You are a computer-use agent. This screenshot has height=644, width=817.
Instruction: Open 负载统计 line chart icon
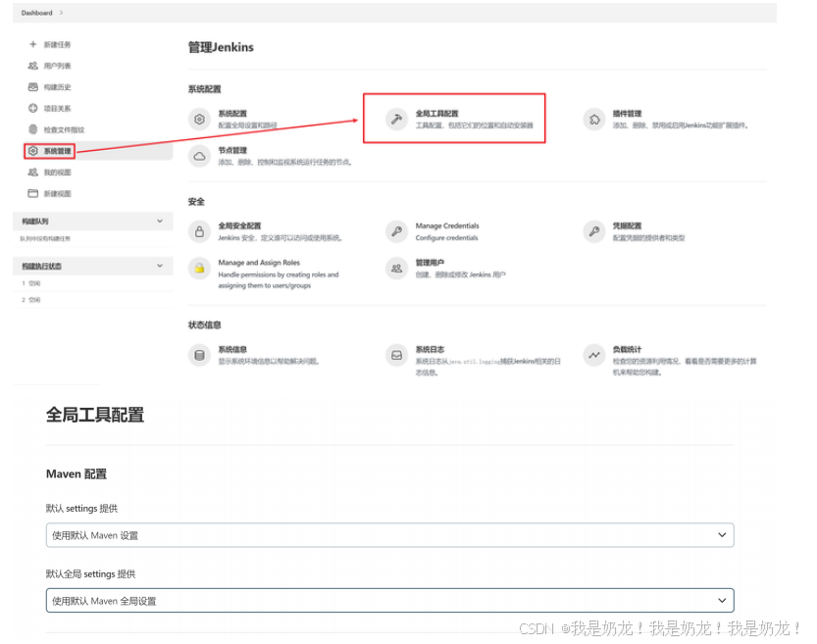point(594,355)
